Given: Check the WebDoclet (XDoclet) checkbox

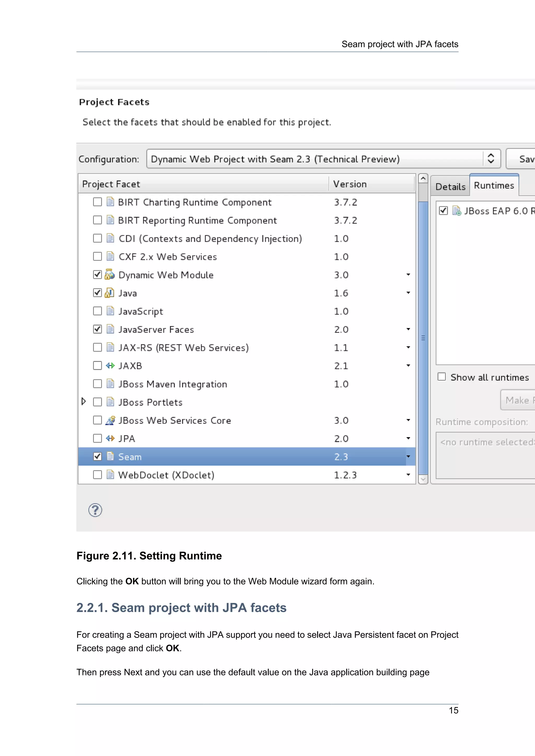Looking at the screenshot, I should click(x=97, y=475).
